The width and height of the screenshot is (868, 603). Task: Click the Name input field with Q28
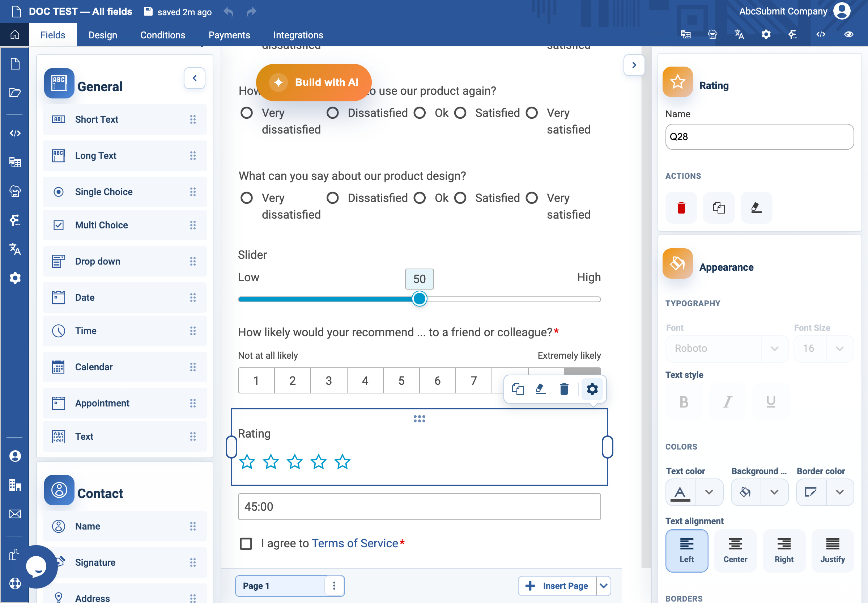point(759,137)
